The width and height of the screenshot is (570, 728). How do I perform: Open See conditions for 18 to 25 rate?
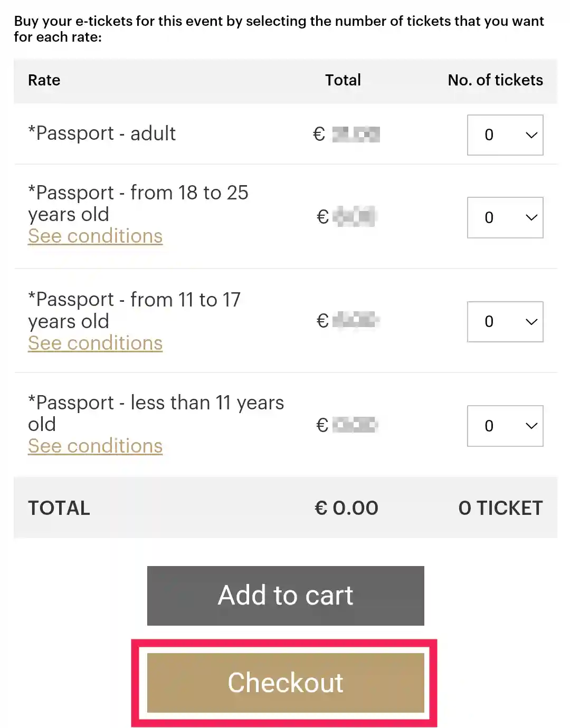95,236
